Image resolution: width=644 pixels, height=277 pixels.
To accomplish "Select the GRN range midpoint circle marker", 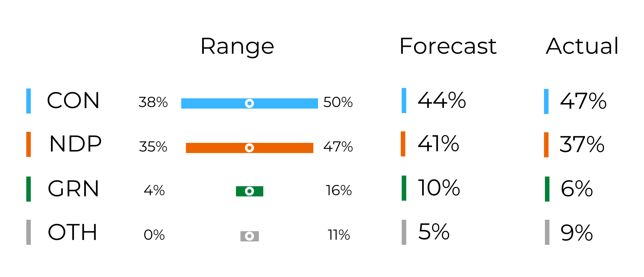I will (x=249, y=191).
